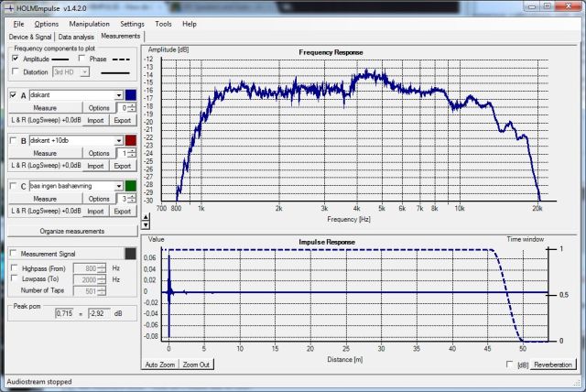Adjust the Highpass 800 Hz stepper

click(102, 268)
